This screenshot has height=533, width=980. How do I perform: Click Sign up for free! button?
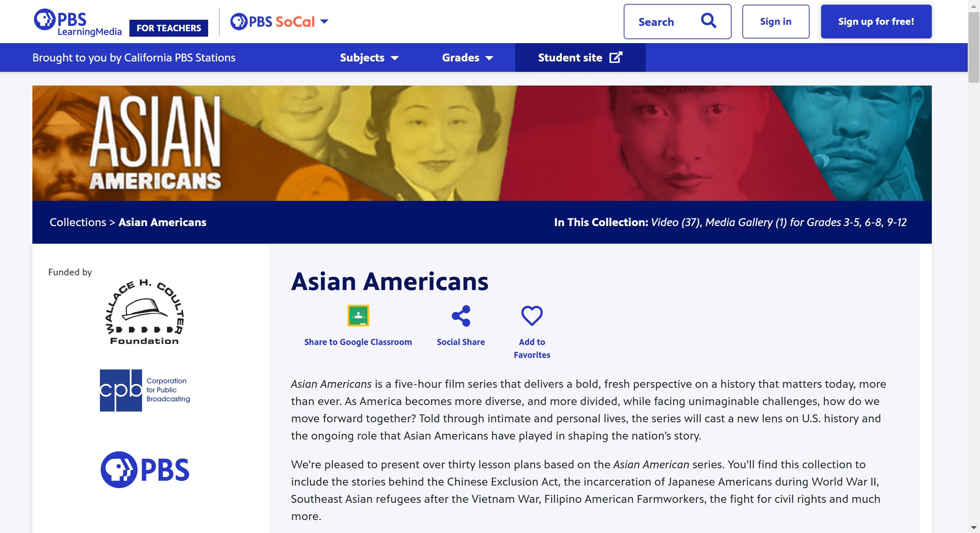(x=876, y=22)
